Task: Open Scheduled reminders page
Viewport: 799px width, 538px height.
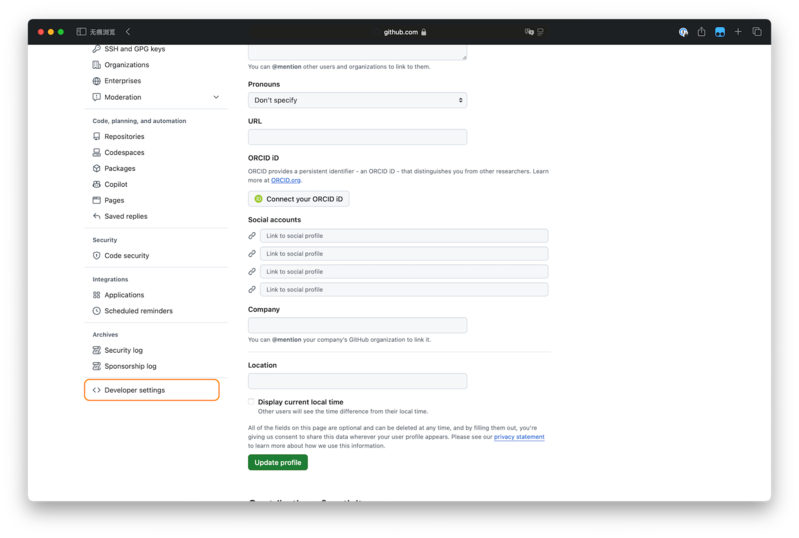Action: coord(138,311)
